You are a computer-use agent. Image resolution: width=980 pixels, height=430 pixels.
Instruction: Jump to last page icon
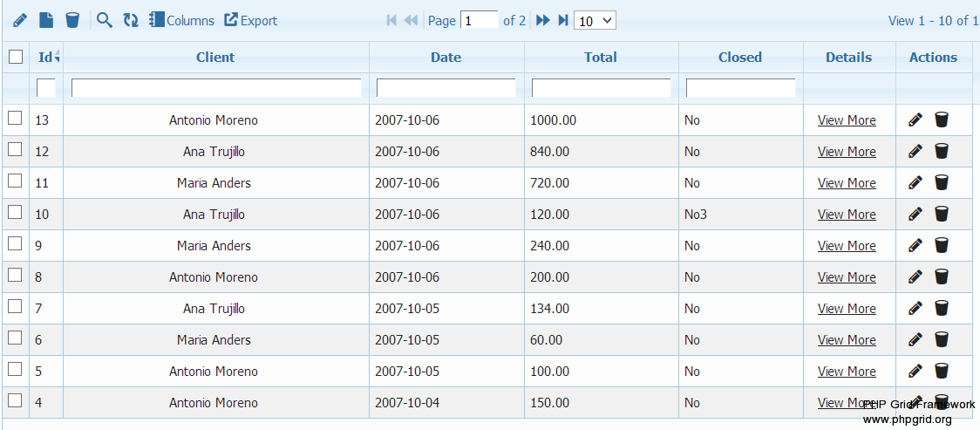coord(563,20)
